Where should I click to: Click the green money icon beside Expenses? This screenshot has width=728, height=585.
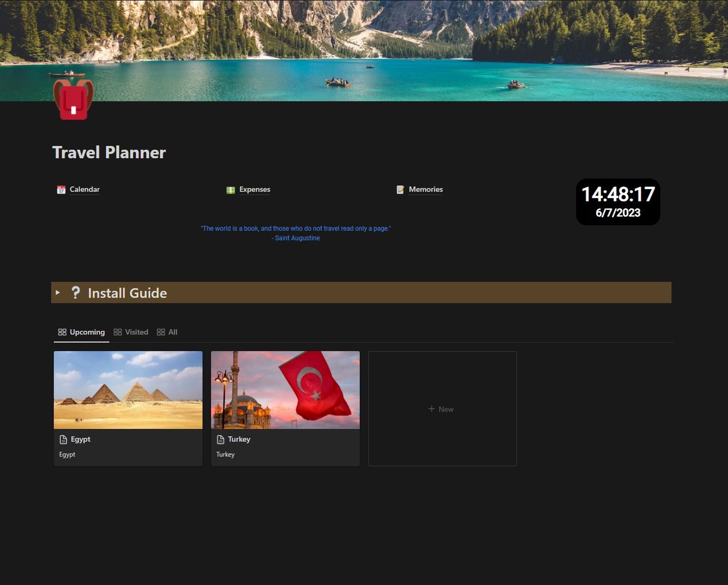pos(231,190)
